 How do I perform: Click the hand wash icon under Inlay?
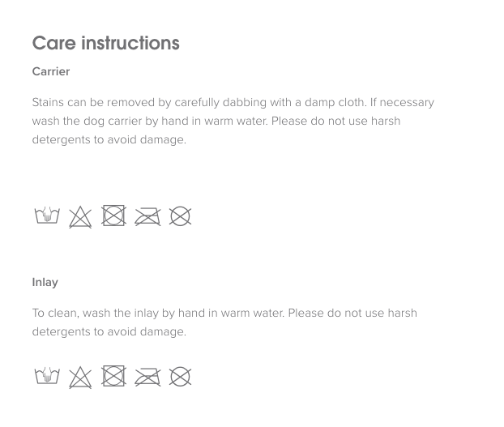pos(47,376)
